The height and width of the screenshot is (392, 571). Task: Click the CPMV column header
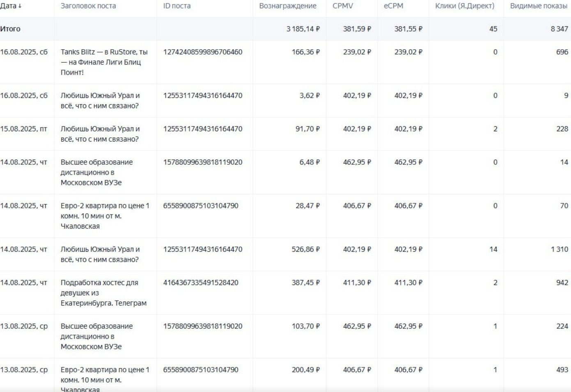[x=343, y=6]
